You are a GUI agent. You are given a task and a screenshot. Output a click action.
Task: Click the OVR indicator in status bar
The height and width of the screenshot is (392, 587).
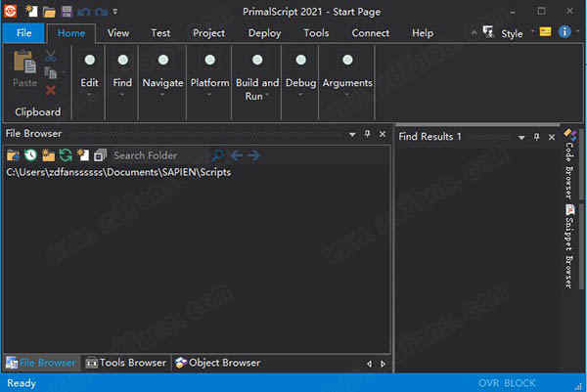tap(488, 383)
